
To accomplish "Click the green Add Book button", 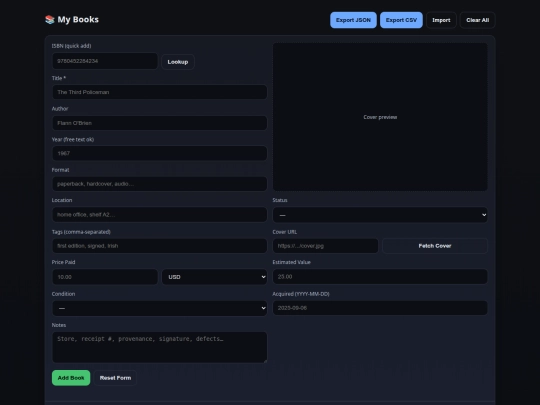I will pos(71,378).
